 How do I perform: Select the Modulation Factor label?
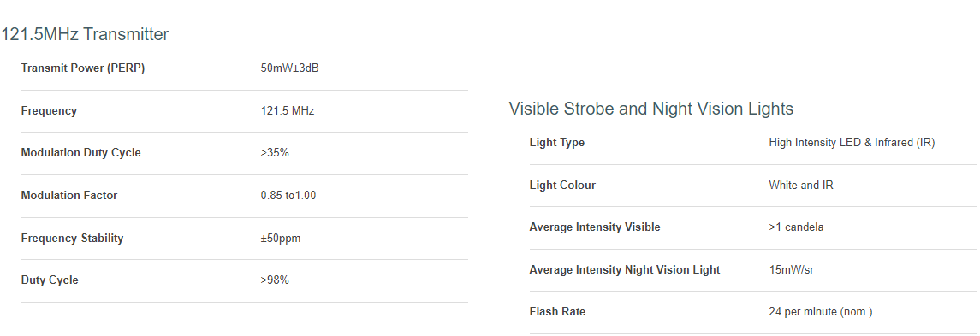(x=69, y=196)
